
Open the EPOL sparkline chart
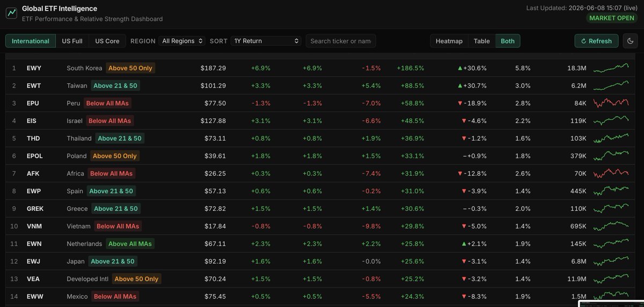point(611,156)
